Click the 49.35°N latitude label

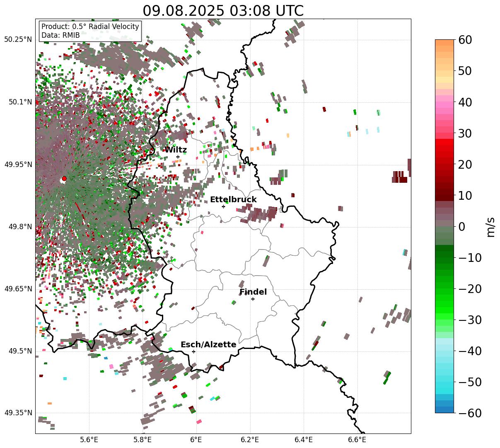coord(18,413)
